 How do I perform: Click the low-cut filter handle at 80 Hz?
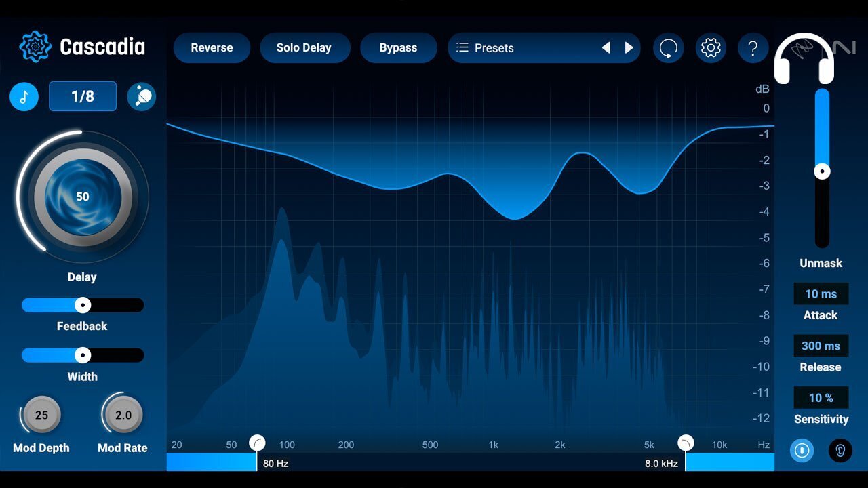[258, 443]
